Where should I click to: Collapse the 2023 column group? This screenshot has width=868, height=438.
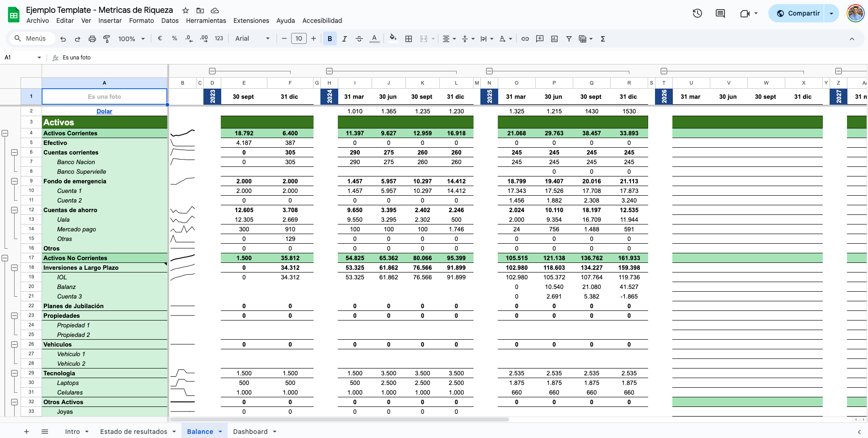212,71
